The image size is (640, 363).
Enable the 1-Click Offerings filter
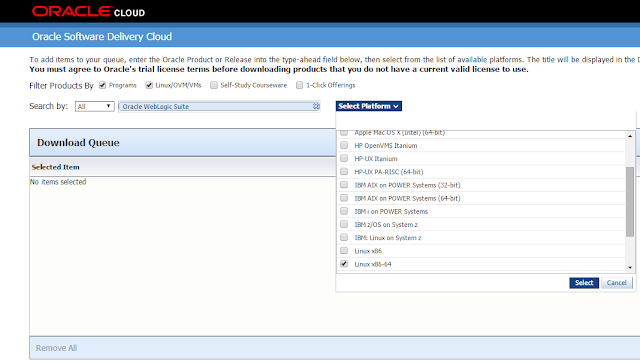pos(300,85)
